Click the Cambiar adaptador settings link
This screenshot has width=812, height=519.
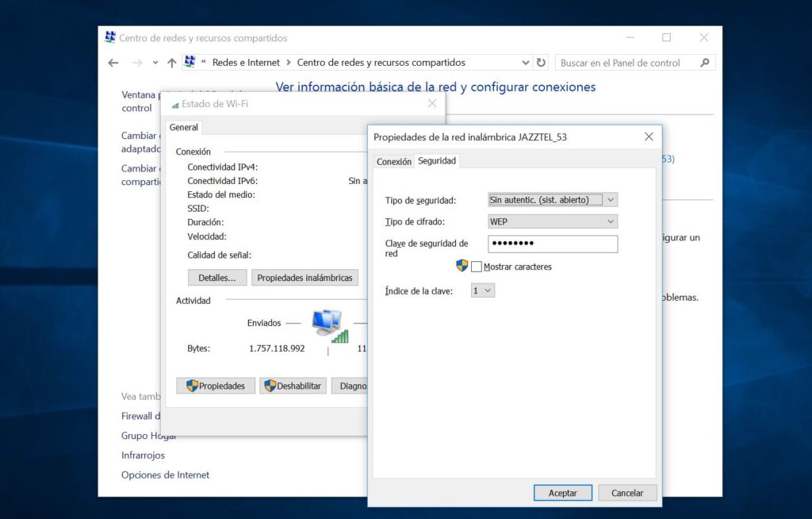(x=141, y=142)
